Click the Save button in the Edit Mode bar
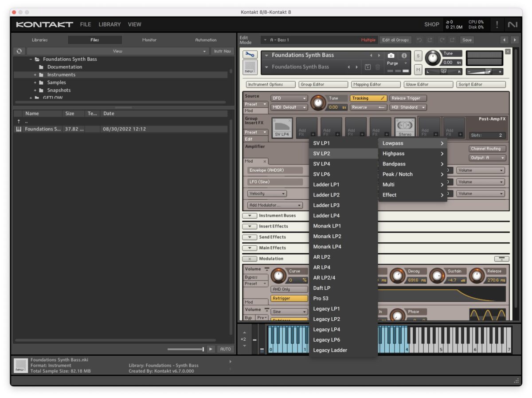532x398 pixels. tap(467, 40)
